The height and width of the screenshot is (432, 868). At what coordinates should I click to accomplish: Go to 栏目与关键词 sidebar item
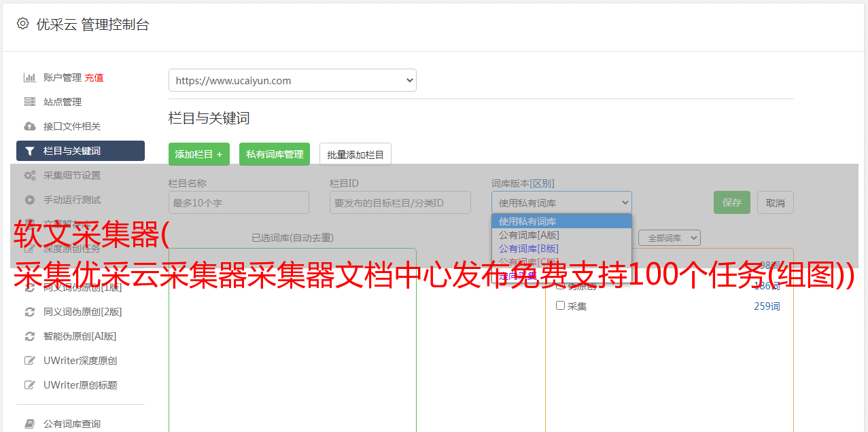coord(80,151)
